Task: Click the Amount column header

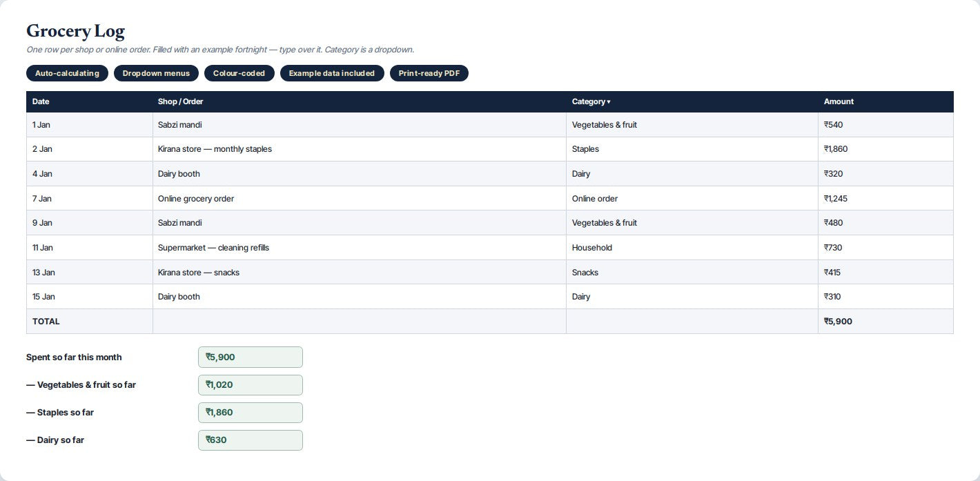Action: (x=885, y=101)
